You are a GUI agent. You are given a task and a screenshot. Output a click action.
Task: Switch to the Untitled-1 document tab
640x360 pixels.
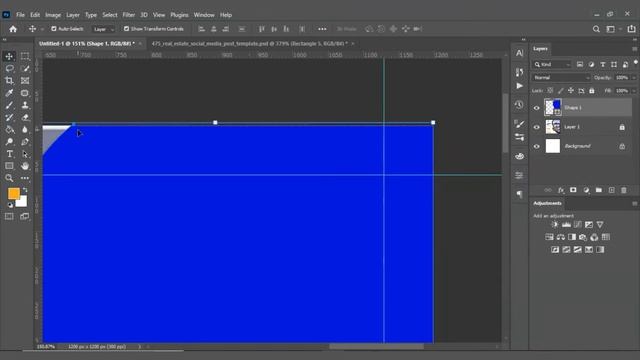[x=87, y=44]
